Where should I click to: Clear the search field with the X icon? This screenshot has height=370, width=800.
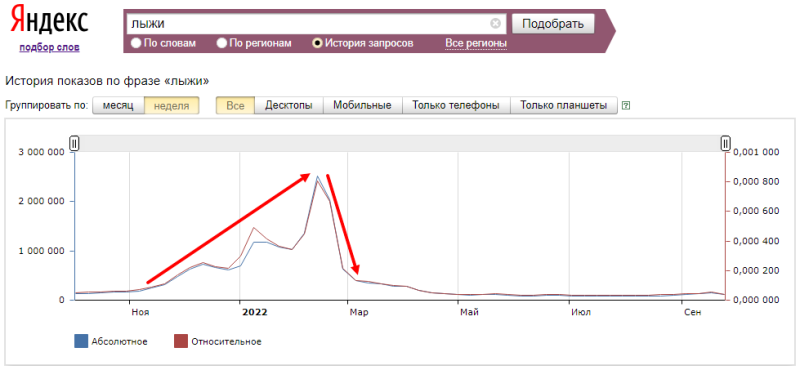tap(495, 23)
